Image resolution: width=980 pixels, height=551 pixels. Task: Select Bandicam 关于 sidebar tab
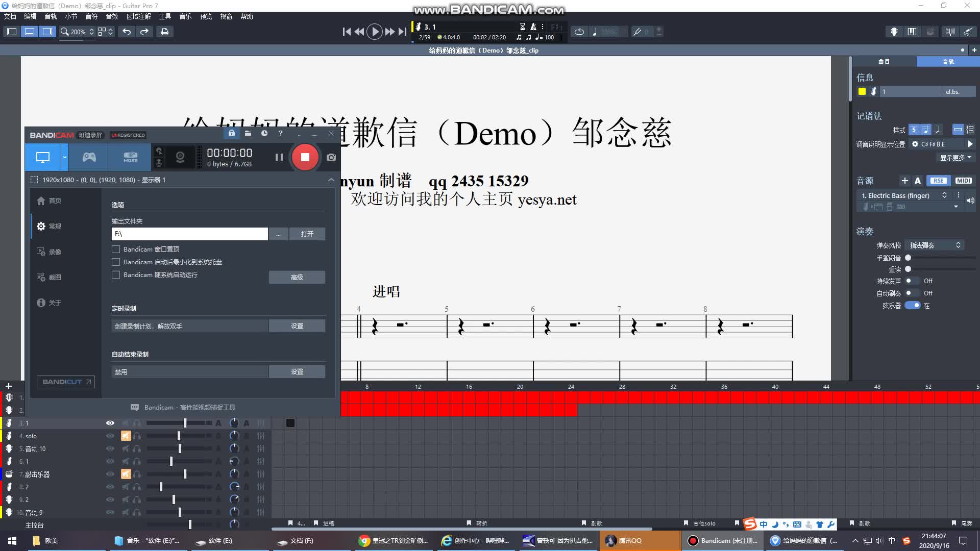click(50, 303)
